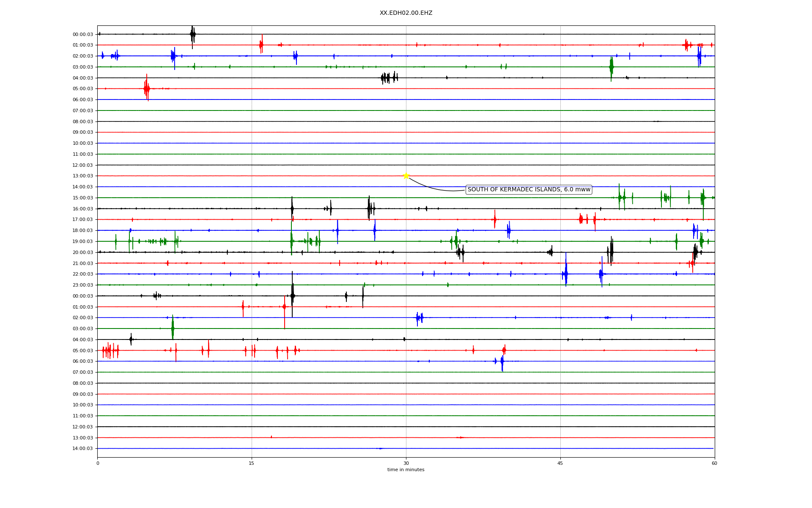This screenshot has height=508, width=812.
Task: Click the South of Kermadec Islands annotation
Action: pyautogui.click(x=529, y=190)
